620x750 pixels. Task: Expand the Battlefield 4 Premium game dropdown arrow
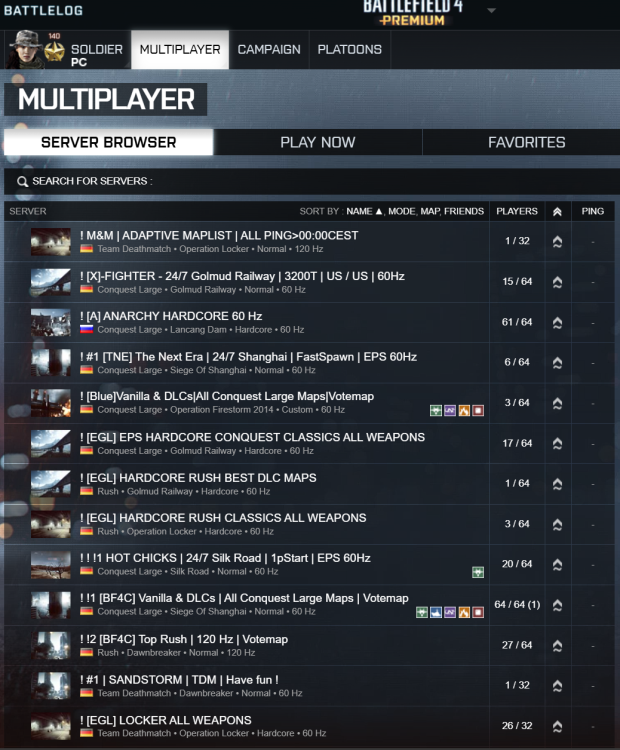(x=491, y=10)
